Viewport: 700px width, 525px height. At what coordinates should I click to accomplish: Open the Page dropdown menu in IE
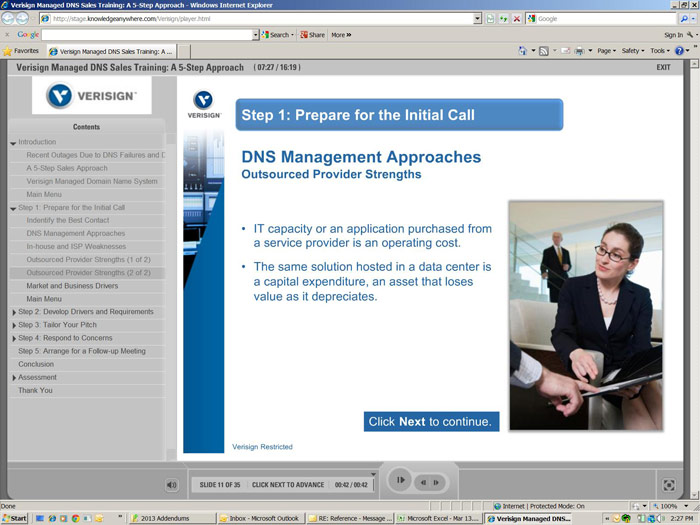coord(607,50)
